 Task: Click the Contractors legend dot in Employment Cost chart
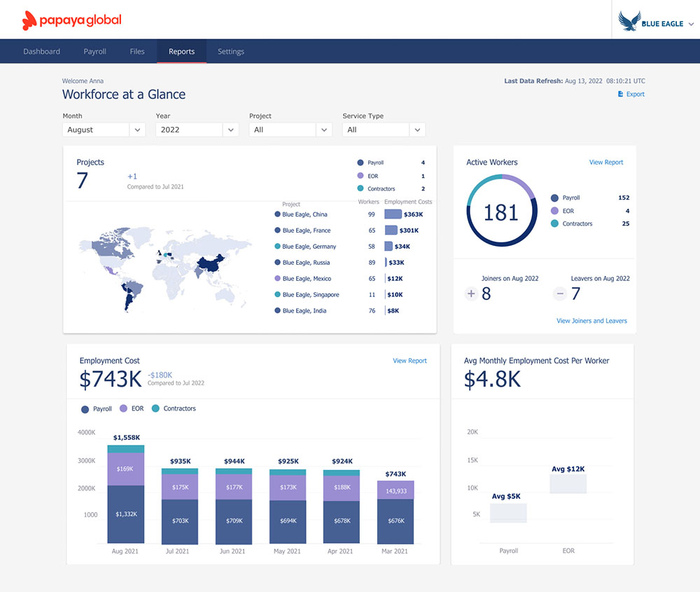point(157,408)
